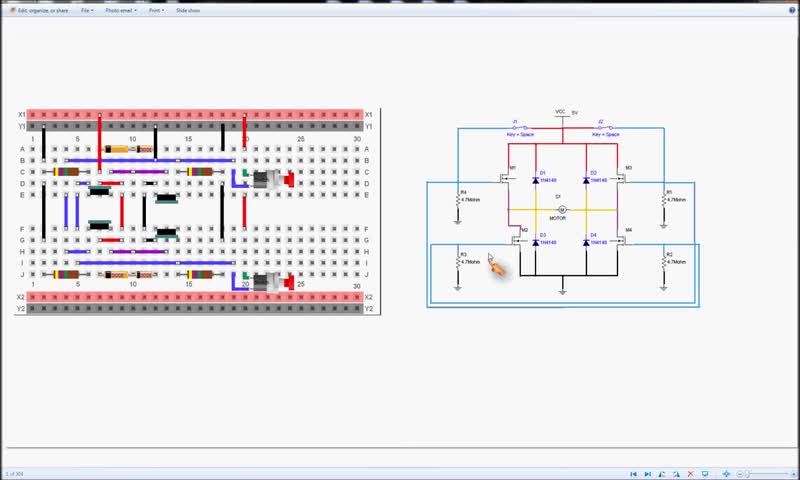Image resolution: width=800 pixels, height=480 pixels.
Task: Open Edit, organize, or share
Action: coord(39,10)
